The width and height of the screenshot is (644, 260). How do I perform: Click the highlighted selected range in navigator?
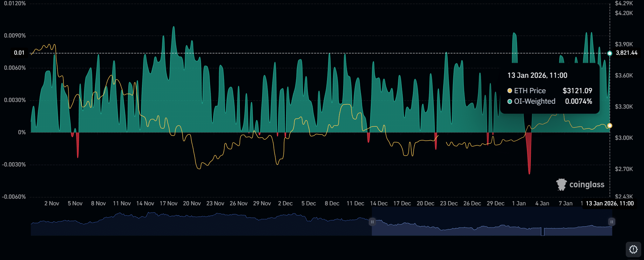click(x=491, y=226)
